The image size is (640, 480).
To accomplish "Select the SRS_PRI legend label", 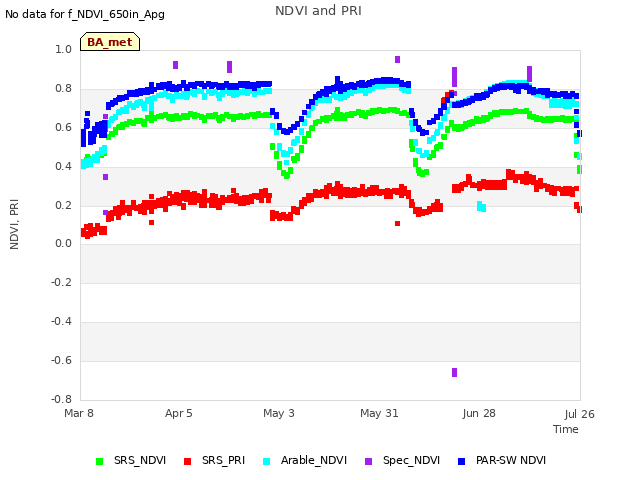I will pyautogui.click(x=223, y=460).
